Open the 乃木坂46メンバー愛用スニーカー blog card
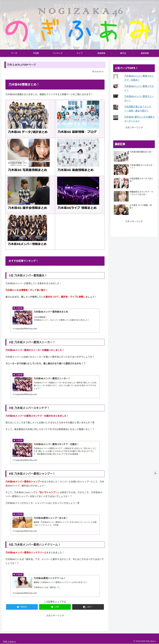This screenshot has height=644, width=159. click(55, 387)
